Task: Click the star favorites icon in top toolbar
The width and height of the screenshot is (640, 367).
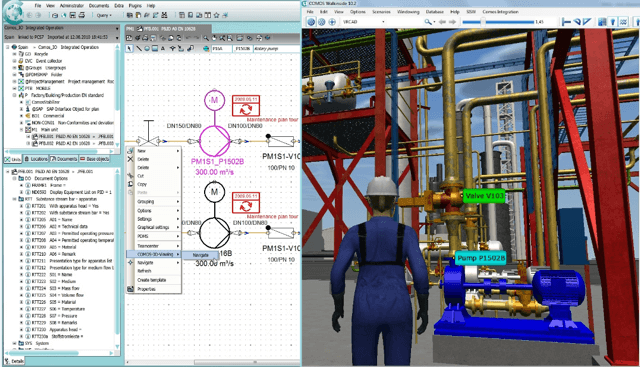Action: tap(216, 15)
